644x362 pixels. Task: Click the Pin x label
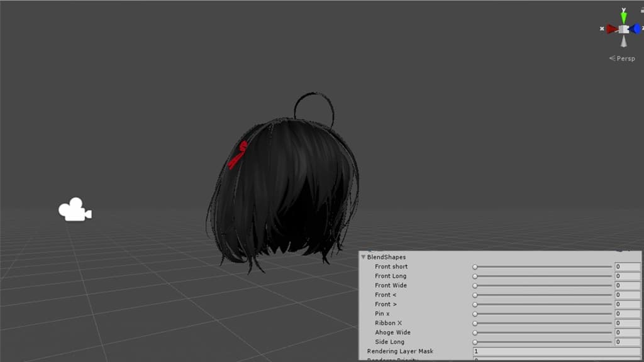click(382, 314)
